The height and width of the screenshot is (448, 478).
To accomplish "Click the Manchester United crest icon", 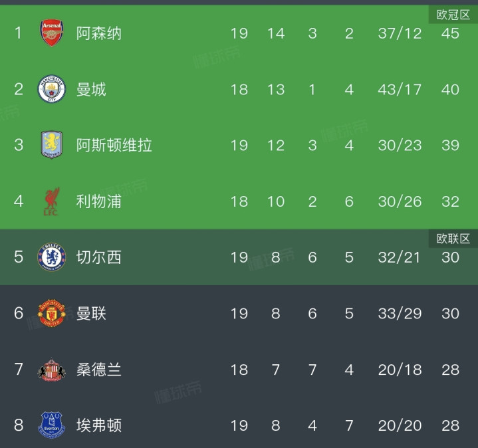I will click(52, 313).
